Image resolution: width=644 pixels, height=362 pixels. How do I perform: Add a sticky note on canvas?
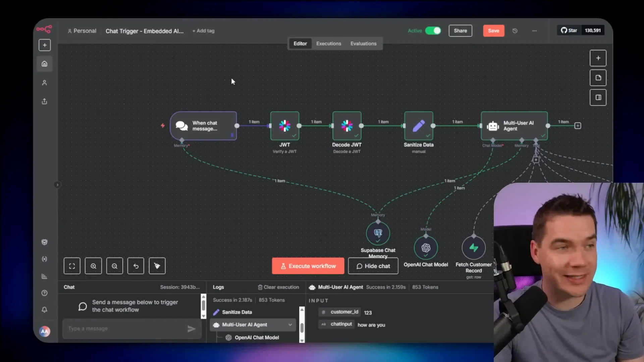(x=598, y=78)
